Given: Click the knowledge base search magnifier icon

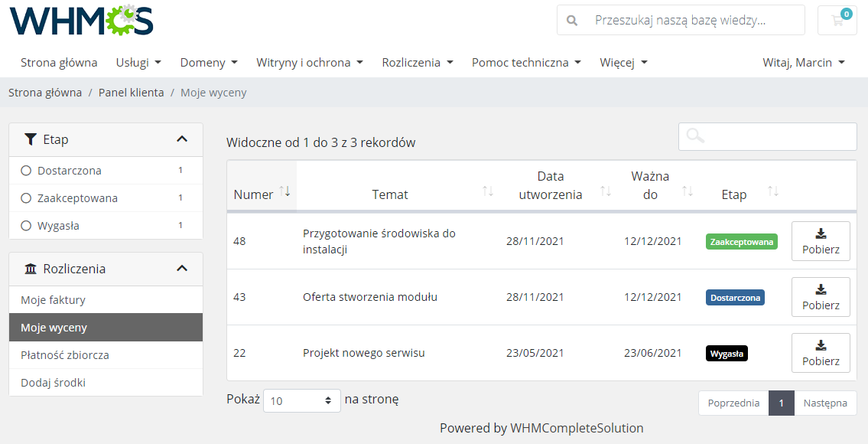Looking at the screenshot, I should pos(572,21).
